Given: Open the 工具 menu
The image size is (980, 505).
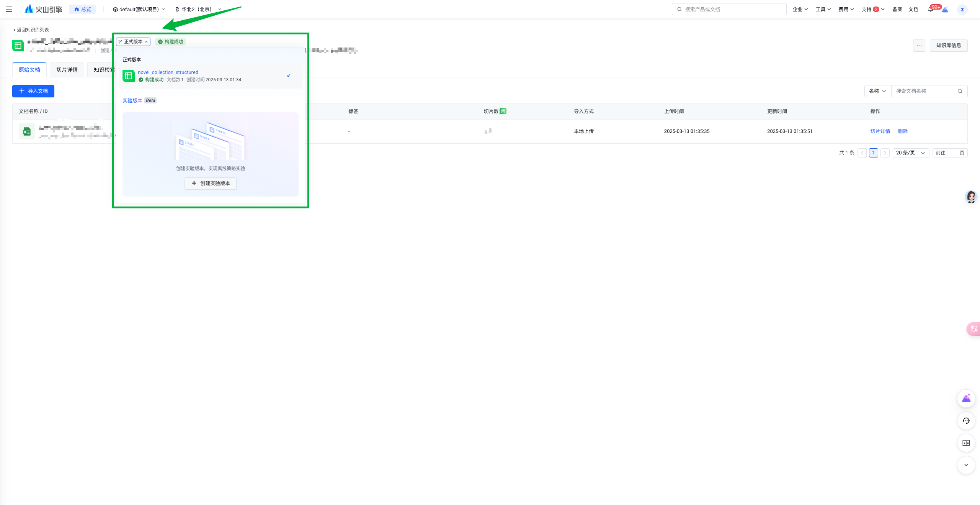Looking at the screenshot, I should pos(823,9).
